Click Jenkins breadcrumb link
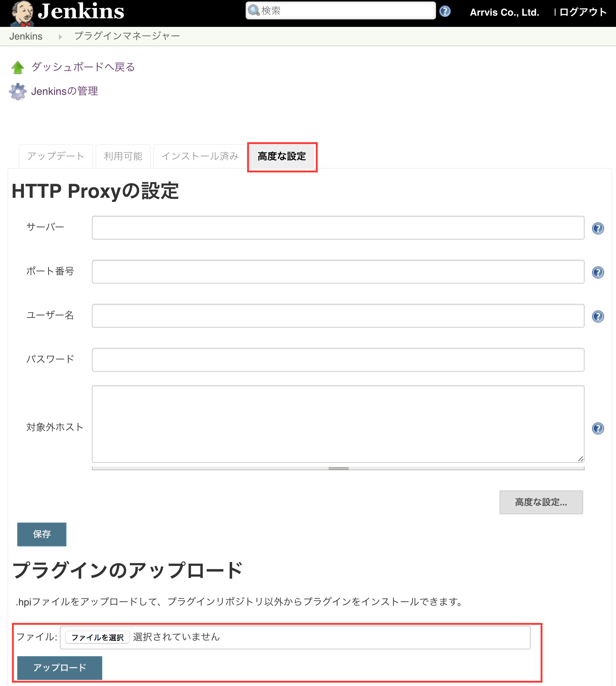The image size is (616, 686). [x=26, y=36]
